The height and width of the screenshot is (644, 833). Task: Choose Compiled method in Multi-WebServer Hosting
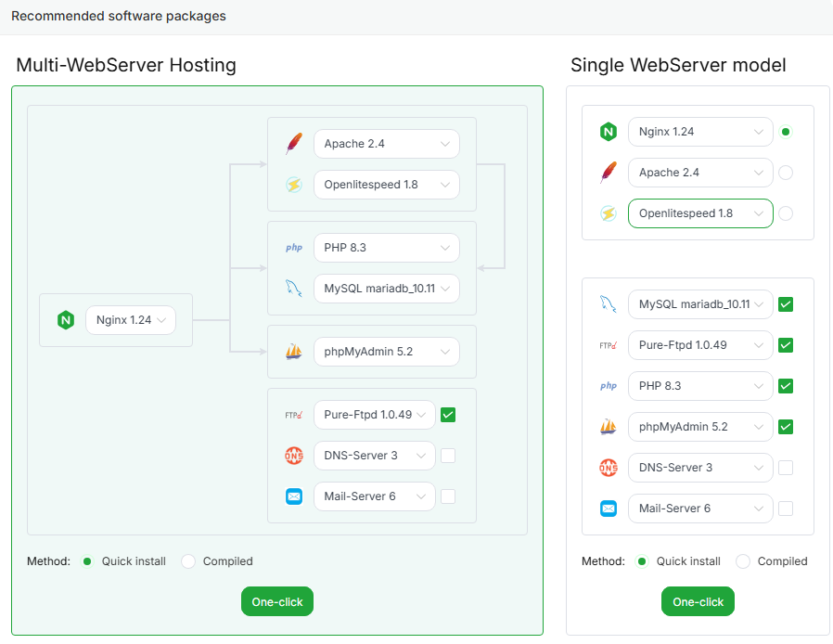(x=189, y=561)
